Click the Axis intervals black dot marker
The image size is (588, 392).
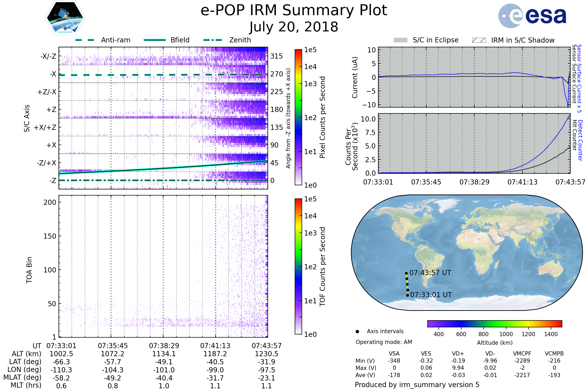[357, 331]
